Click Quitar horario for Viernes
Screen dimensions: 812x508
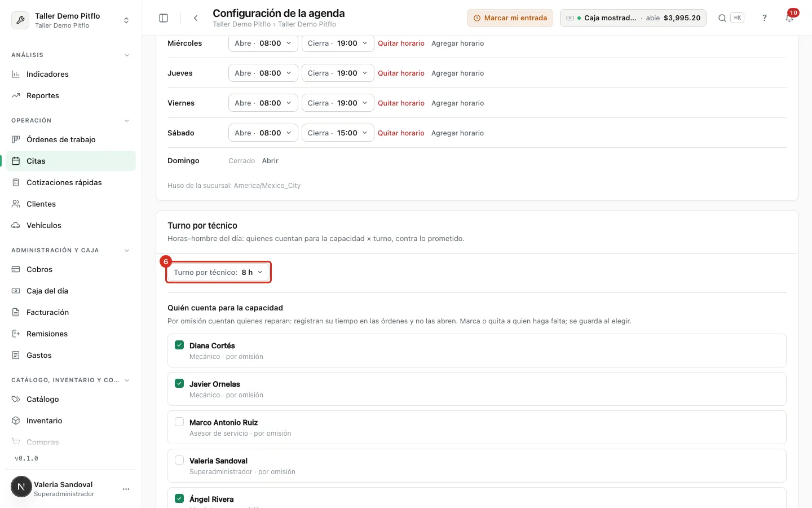point(401,103)
